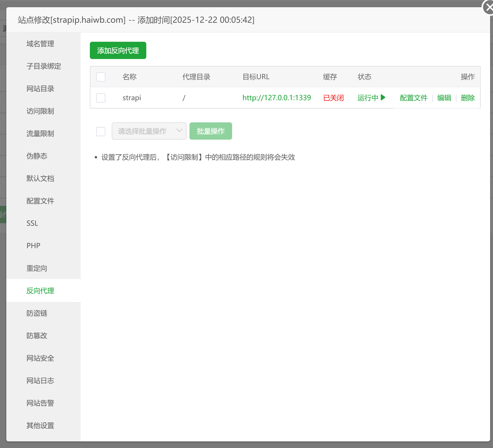Check the strapi proxy row checkbox
The width and height of the screenshot is (493, 448).
click(x=101, y=98)
